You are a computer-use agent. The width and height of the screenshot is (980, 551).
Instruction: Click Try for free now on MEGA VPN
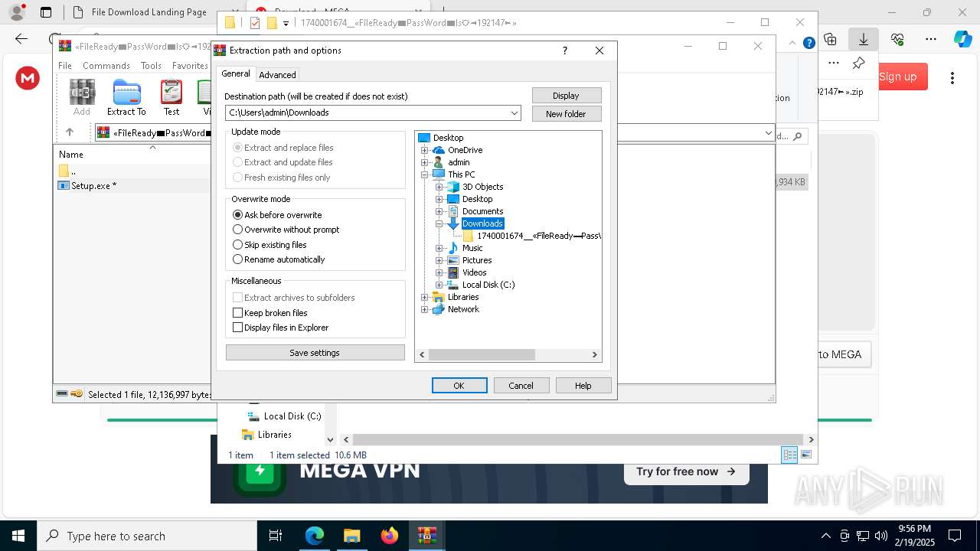[686, 471]
